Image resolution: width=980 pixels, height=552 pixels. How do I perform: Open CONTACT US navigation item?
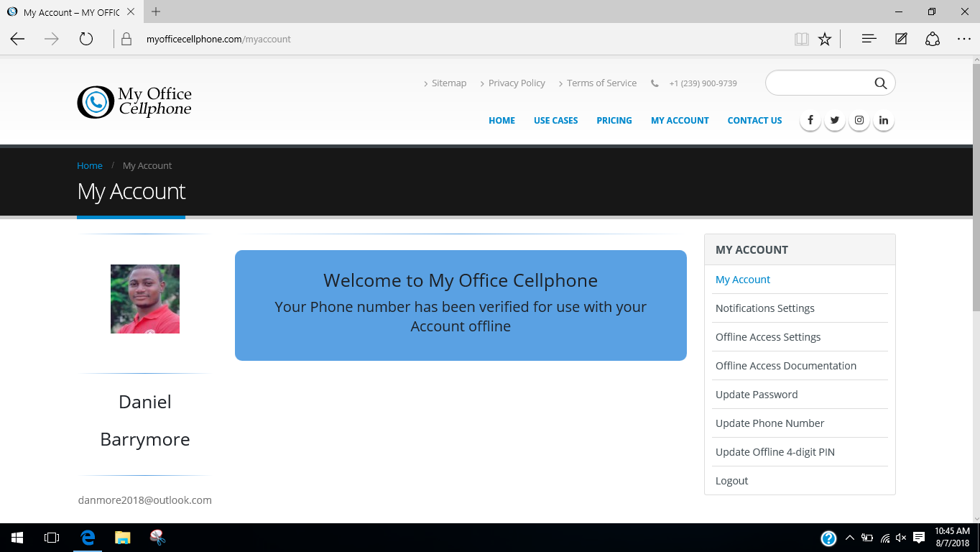(754, 121)
